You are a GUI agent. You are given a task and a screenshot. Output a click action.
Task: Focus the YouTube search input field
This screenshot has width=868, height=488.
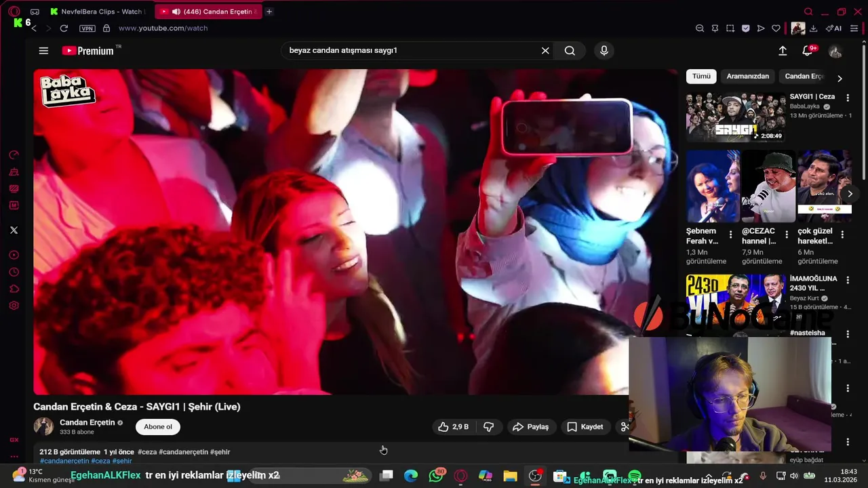coord(410,51)
